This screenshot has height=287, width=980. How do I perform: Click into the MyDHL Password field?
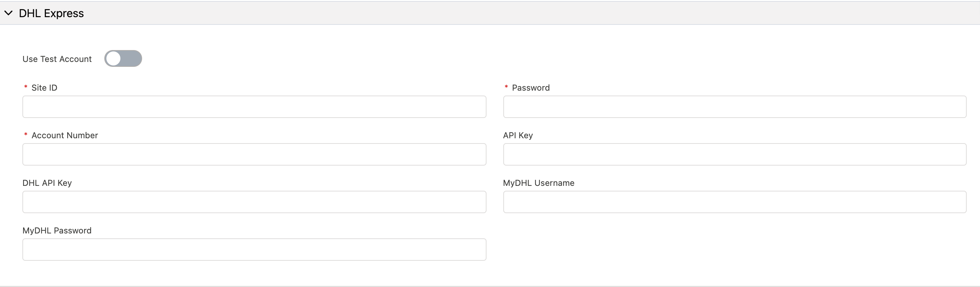pyautogui.click(x=254, y=249)
